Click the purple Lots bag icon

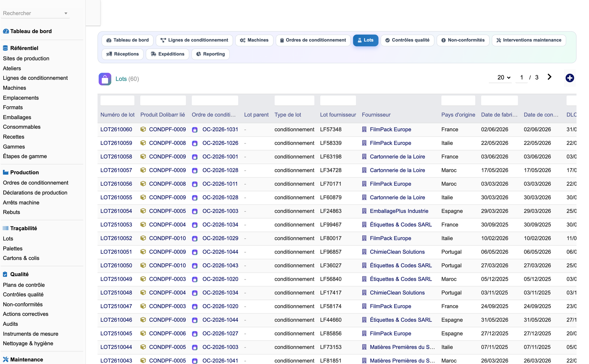point(105,79)
